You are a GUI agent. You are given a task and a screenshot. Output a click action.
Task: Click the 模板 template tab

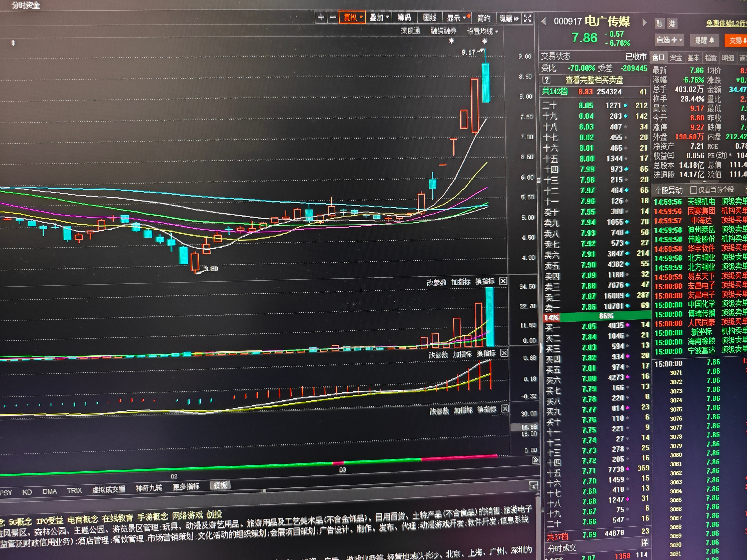(x=220, y=485)
